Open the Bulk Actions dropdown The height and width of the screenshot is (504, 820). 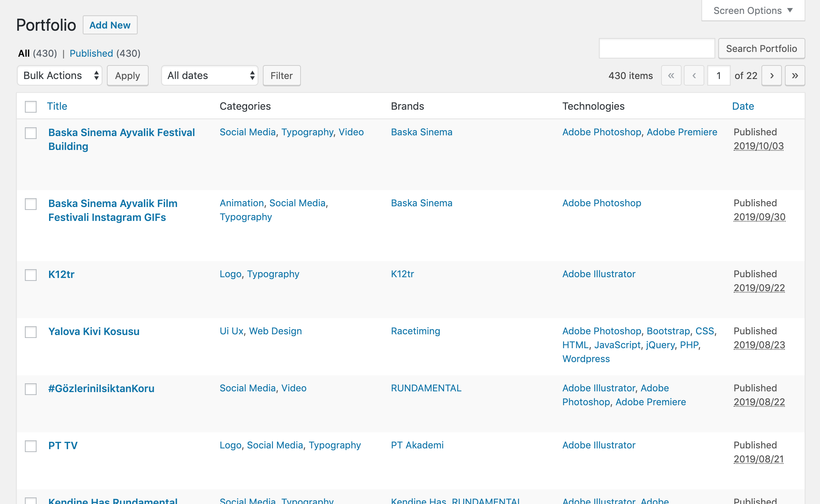[x=60, y=76]
